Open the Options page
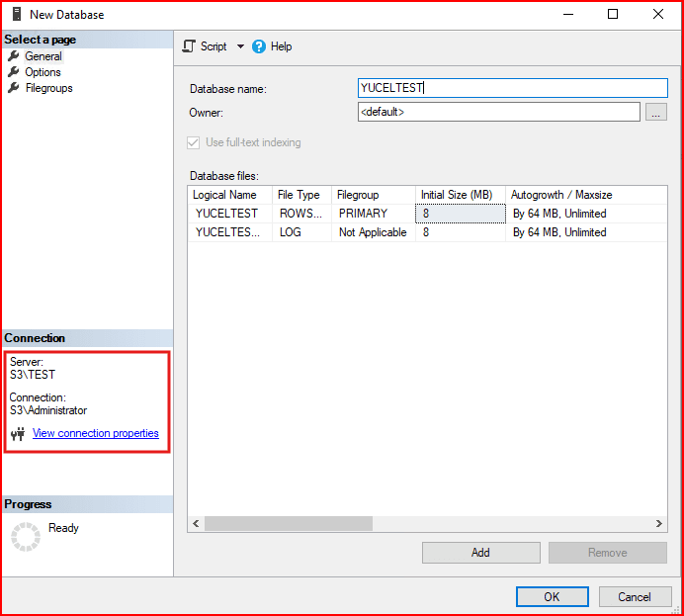The width and height of the screenshot is (684, 616). click(43, 72)
